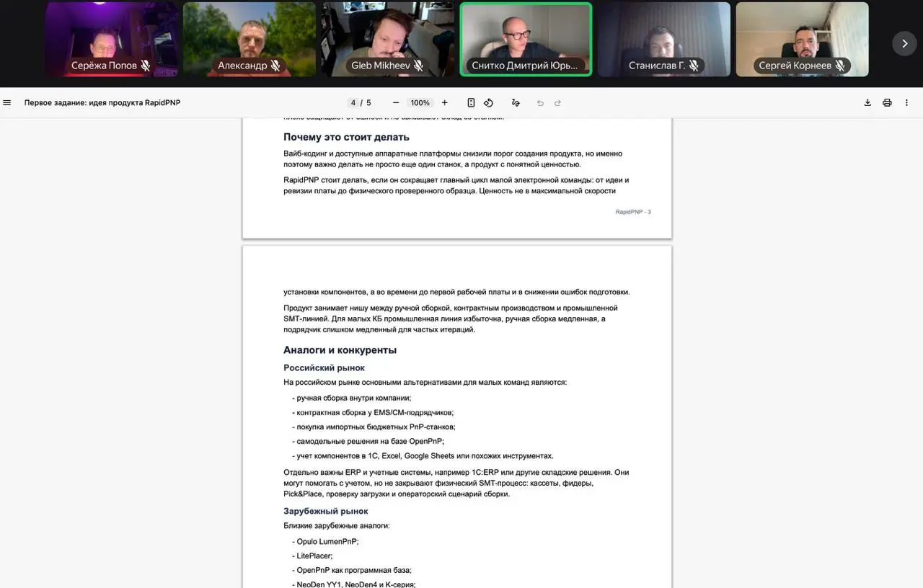
Task: Click the subheading 'Зарубежный рынок'
Action: tap(326, 511)
